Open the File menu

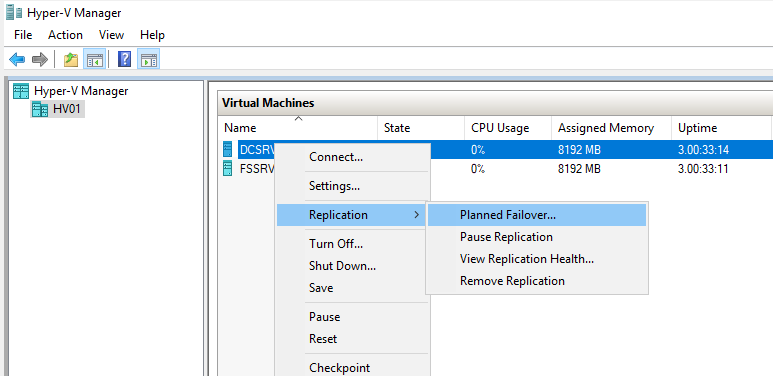click(23, 35)
